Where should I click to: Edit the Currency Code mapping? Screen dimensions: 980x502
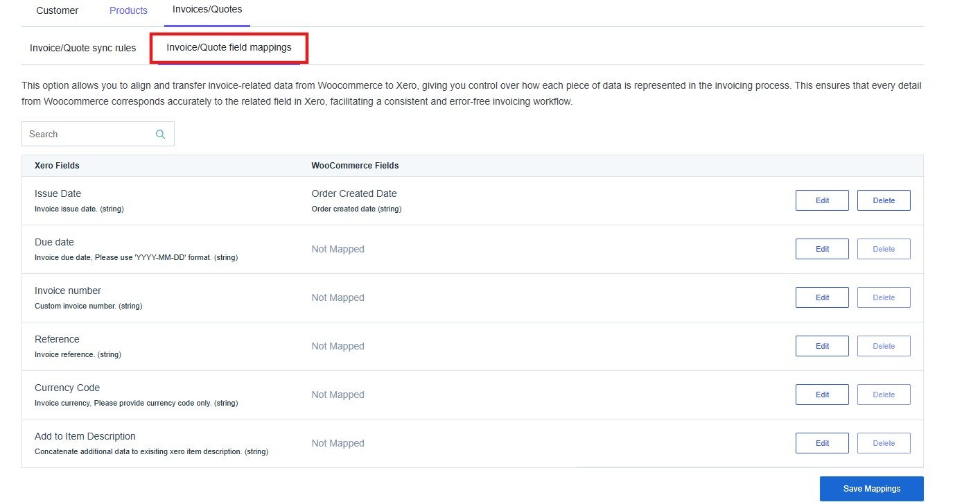(x=822, y=395)
